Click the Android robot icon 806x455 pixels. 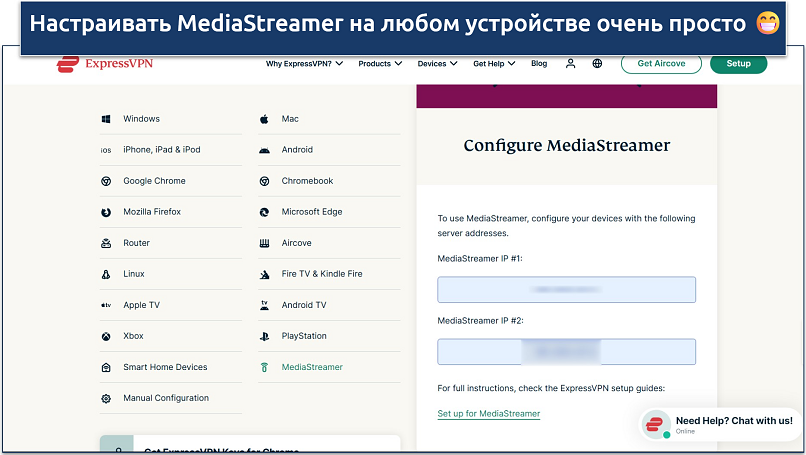(264, 150)
